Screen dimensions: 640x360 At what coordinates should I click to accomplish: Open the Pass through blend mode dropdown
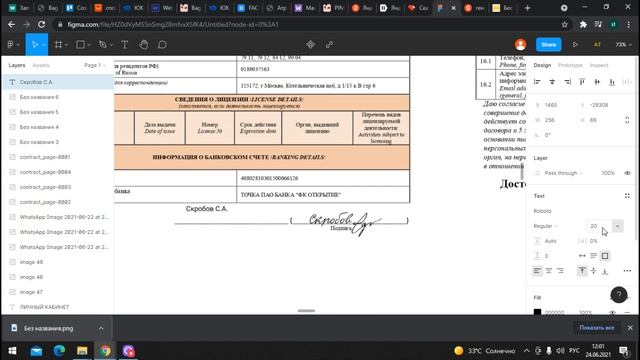point(563,173)
